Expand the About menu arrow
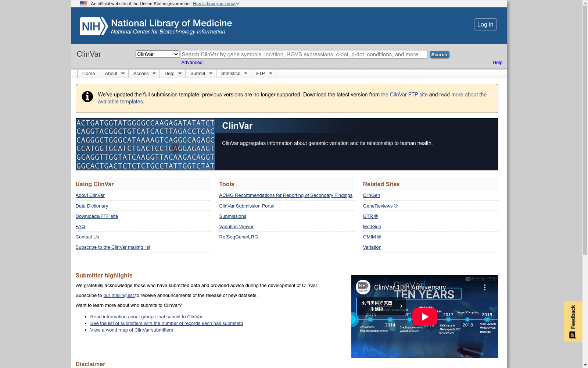588x368 pixels. 123,74
